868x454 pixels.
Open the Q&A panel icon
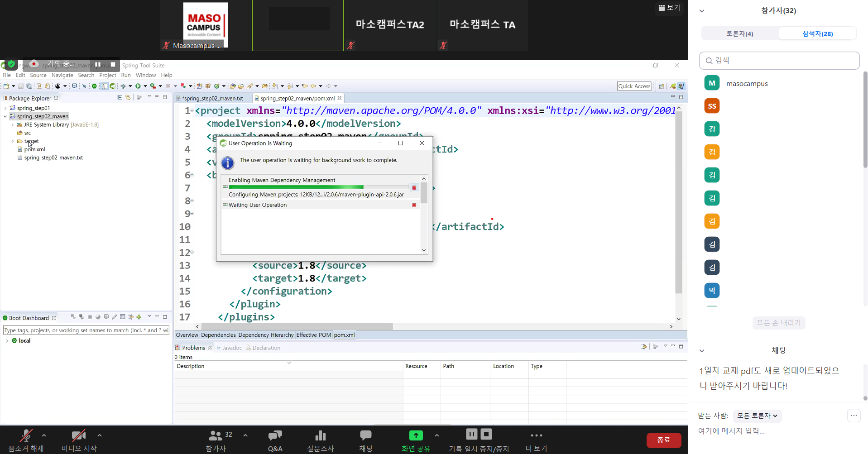click(x=275, y=435)
